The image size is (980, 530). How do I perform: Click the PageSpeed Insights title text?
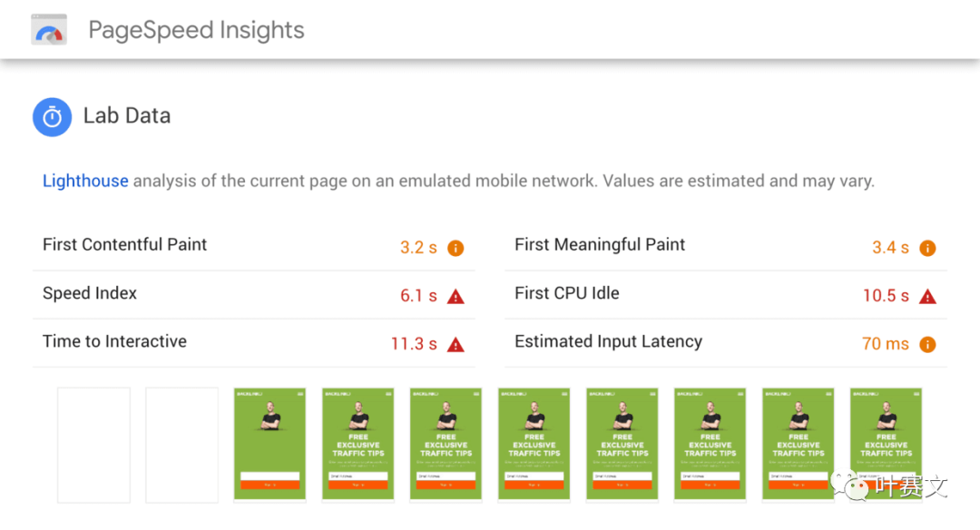click(196, 30)
